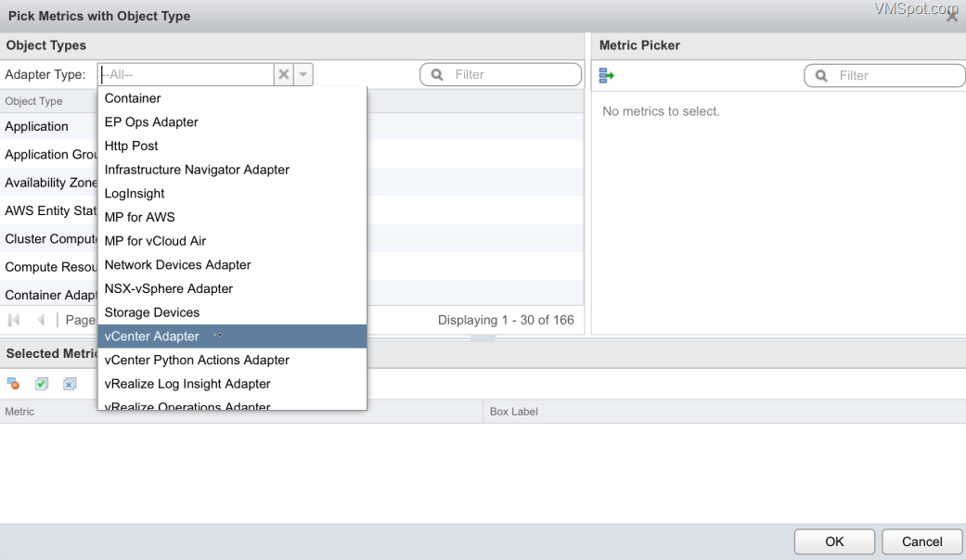Focus the Object Types Filter box

(500, 74)
